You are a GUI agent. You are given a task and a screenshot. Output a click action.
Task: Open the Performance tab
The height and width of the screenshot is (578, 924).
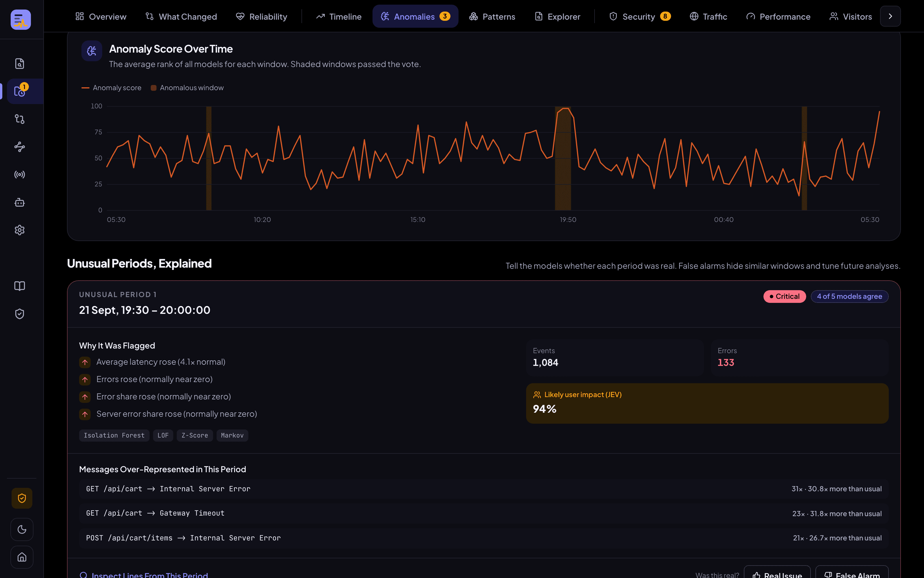(778, 16)
